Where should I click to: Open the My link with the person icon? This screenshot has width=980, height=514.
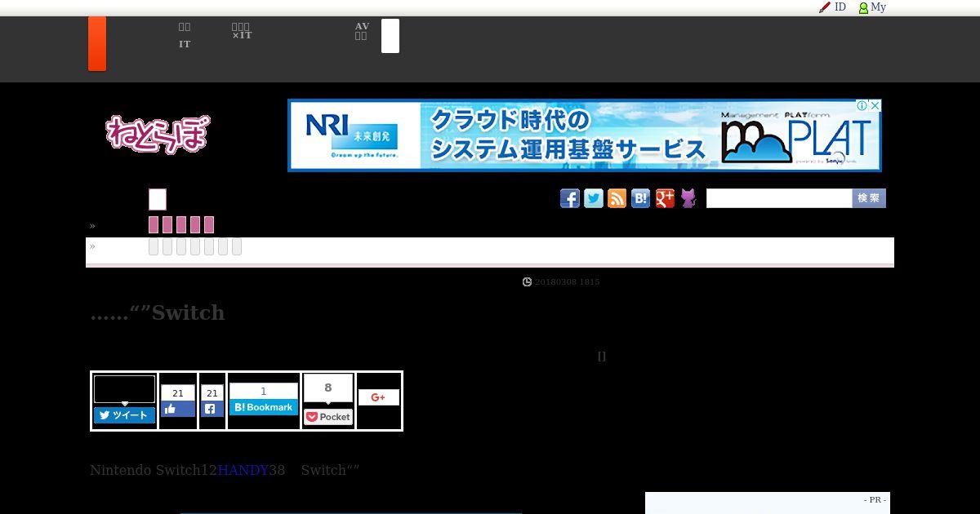[x=872, y=7]
